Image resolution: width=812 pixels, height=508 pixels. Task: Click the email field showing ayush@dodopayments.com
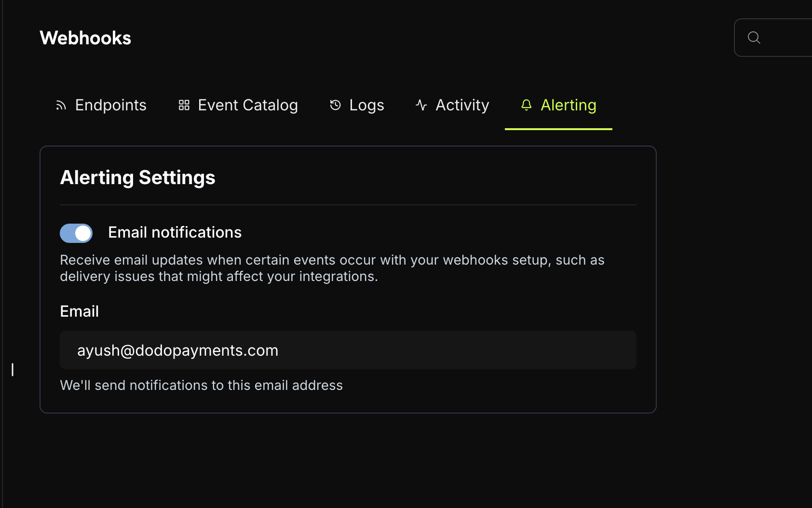(x=348, y=350)
